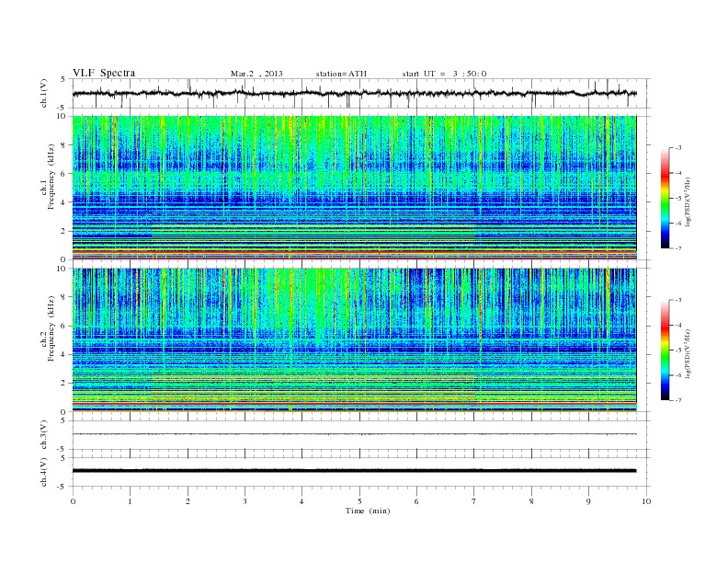The height and width of the screenshot is (563, 728).
Task: Click the upper color bar "-3" tick label
Action: point(677,148)
